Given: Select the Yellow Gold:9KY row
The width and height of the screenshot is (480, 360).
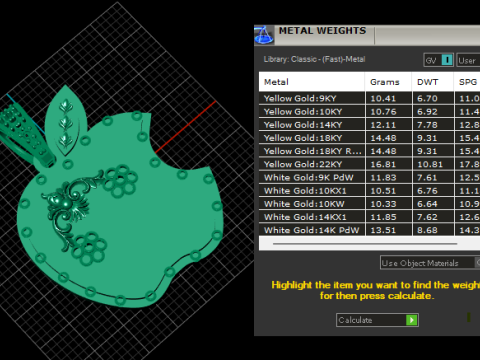Looking at the screenshot, I should 369,98.
